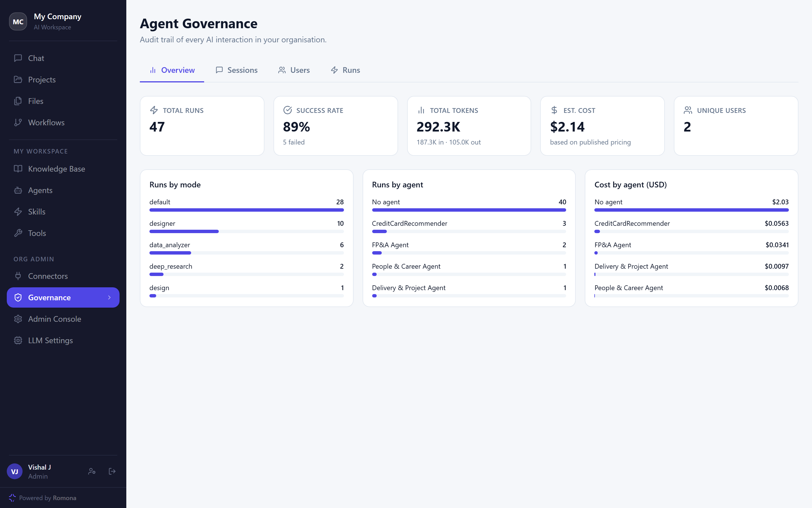
Task: Click the default mode progress bar
Action: point(247,210)
